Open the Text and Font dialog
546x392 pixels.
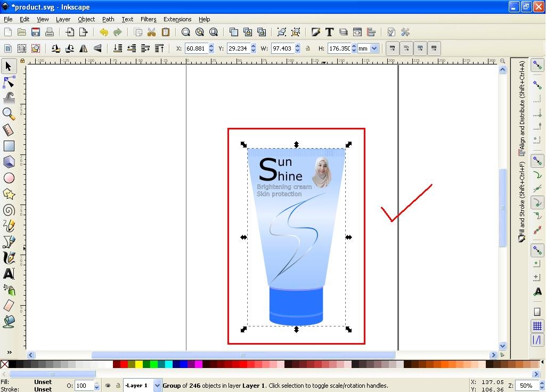330,32
